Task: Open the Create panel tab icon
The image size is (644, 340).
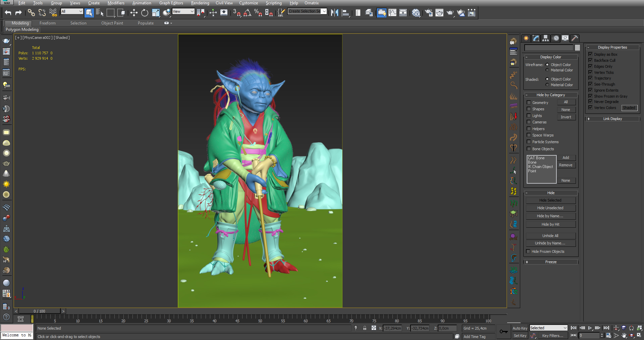Action: pos(526,38)
